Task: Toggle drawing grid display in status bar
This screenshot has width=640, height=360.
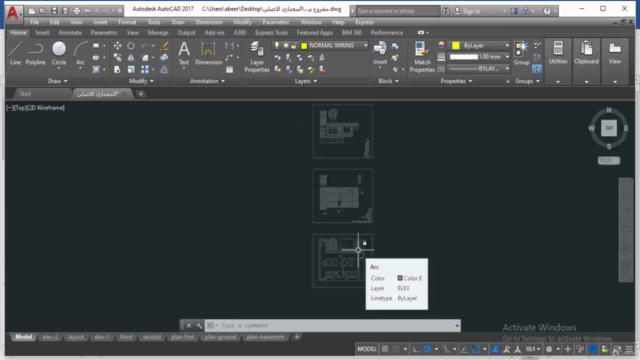Action: (x=385, y=349)
